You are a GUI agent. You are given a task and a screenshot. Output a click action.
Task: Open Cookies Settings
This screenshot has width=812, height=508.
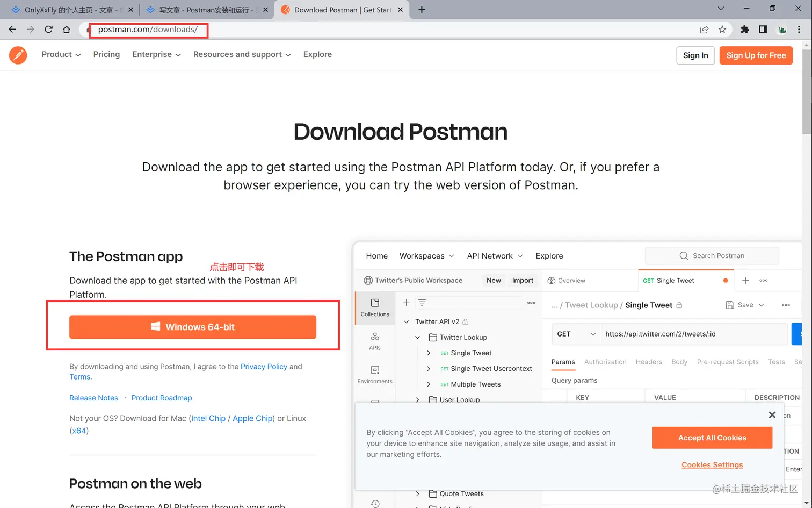(712, 465)
